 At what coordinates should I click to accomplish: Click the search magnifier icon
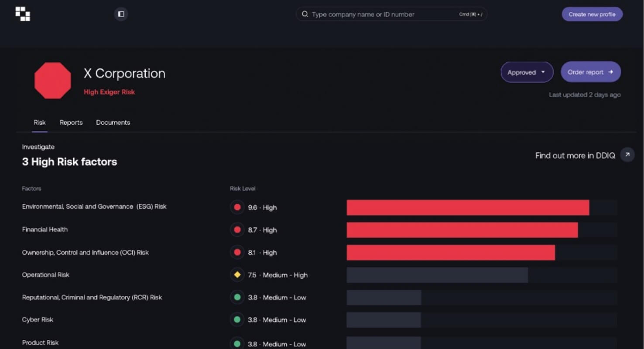pyautogui.click(x=305, y=14)
